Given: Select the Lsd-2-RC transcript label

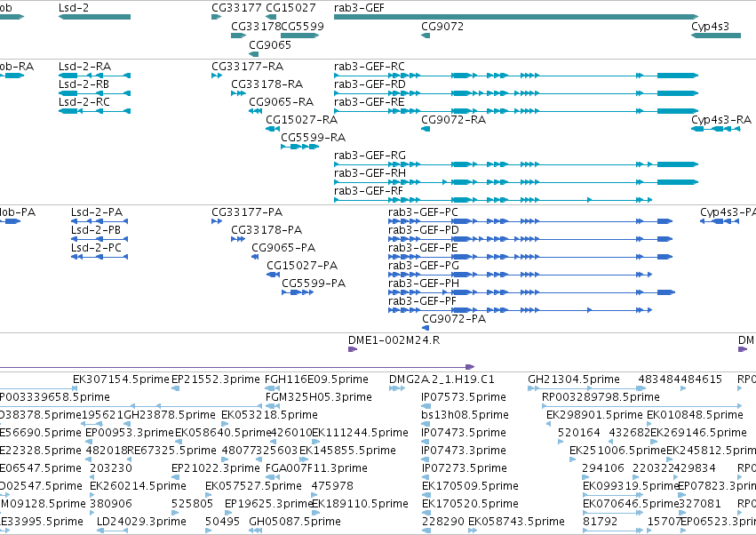Looking at the screenshot, I should [x=84, y=102].
